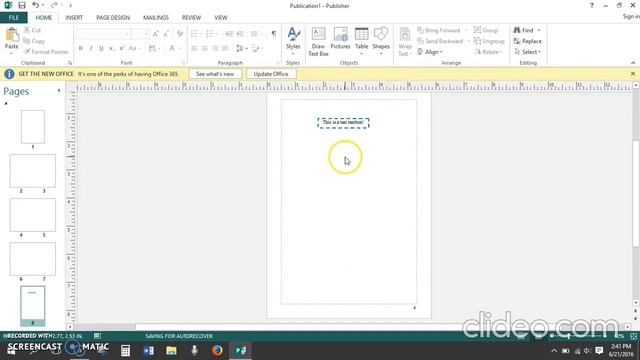Click the Draw Text Box tool
Screen dimensions: 640x360
tap(318, 41)
